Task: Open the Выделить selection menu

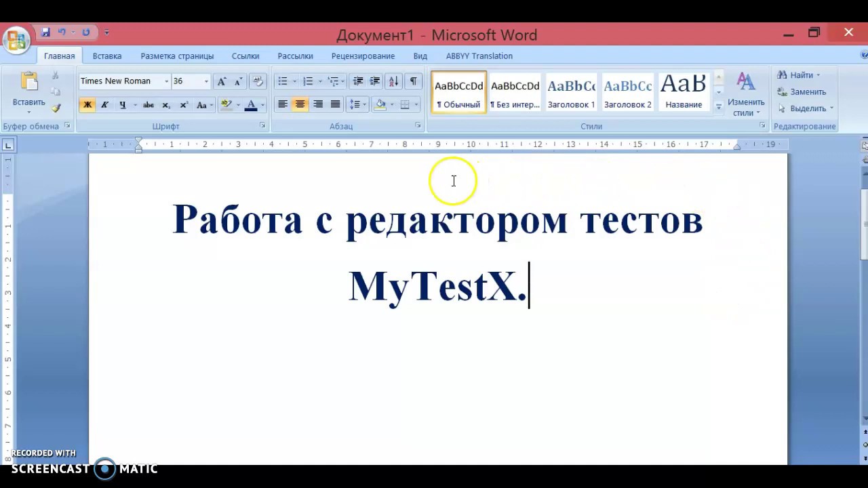Action: pos(805,108)
